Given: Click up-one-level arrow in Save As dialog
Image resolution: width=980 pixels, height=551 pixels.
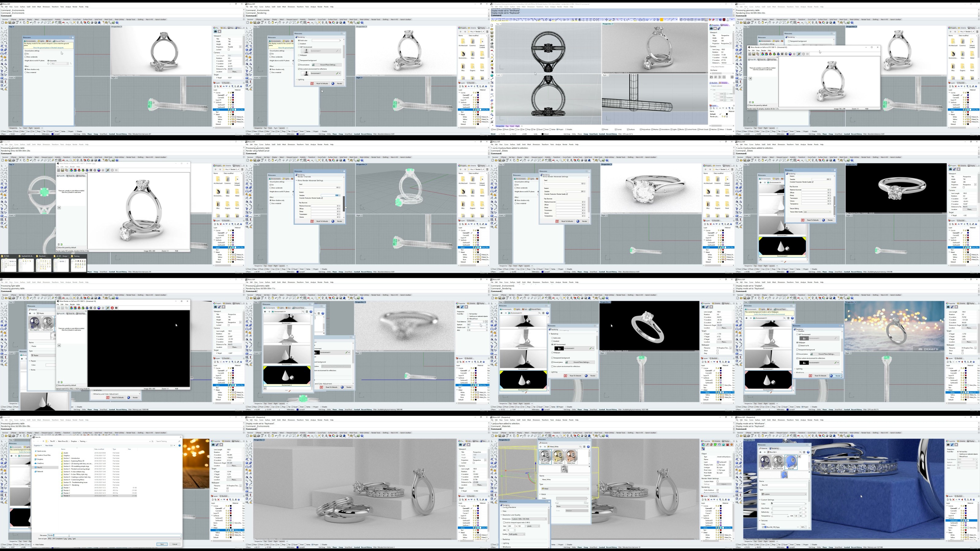Looking at the screenshot, I should click(43, 441).
